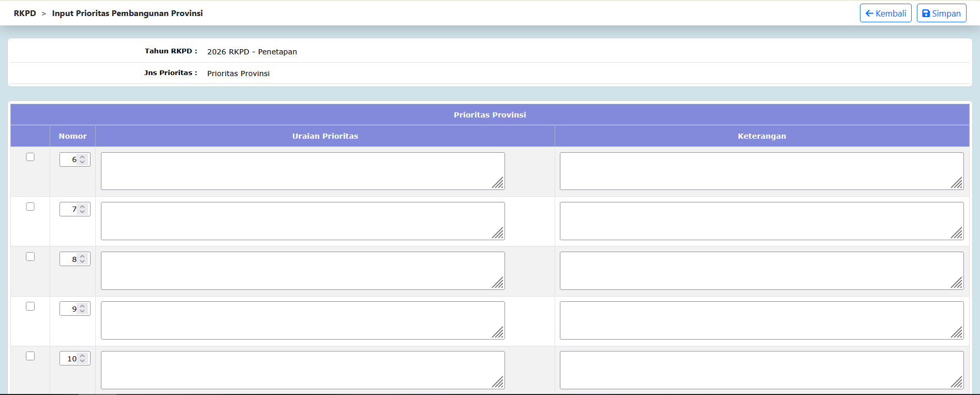Check the box for row number 10
Viewport: 980px width, 395px height.
(31, 356)
